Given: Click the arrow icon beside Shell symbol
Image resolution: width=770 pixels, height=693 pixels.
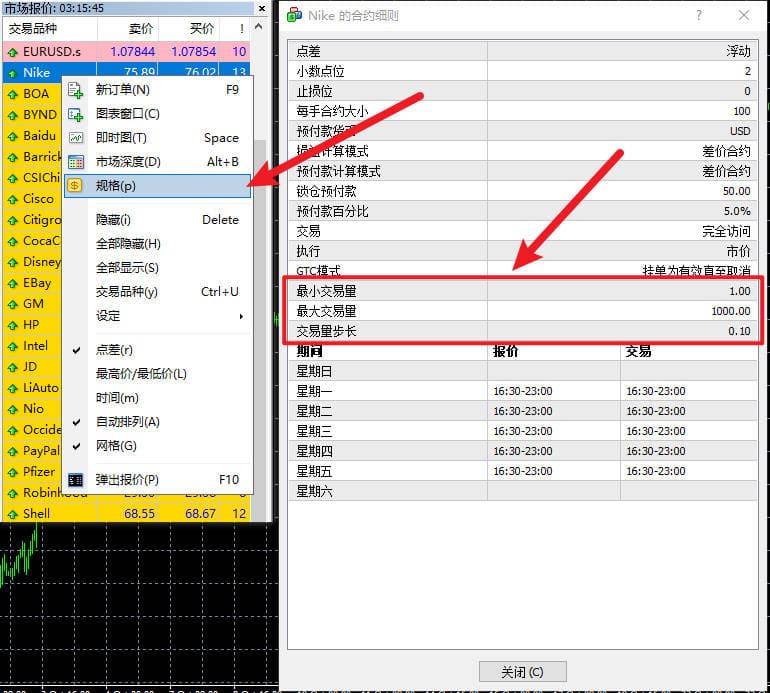Looking at the screenshot, I should coord(13,515).
